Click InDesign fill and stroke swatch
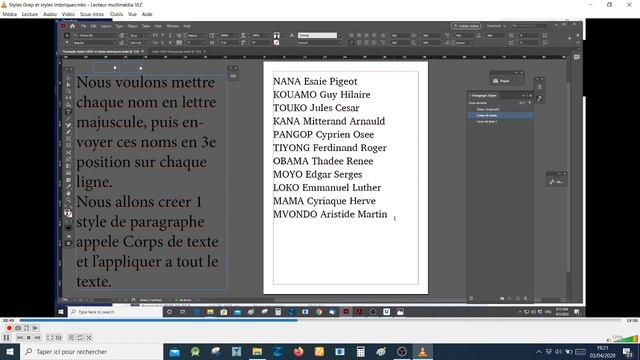Viewport: 640px width, 360px height. point(68,213)
